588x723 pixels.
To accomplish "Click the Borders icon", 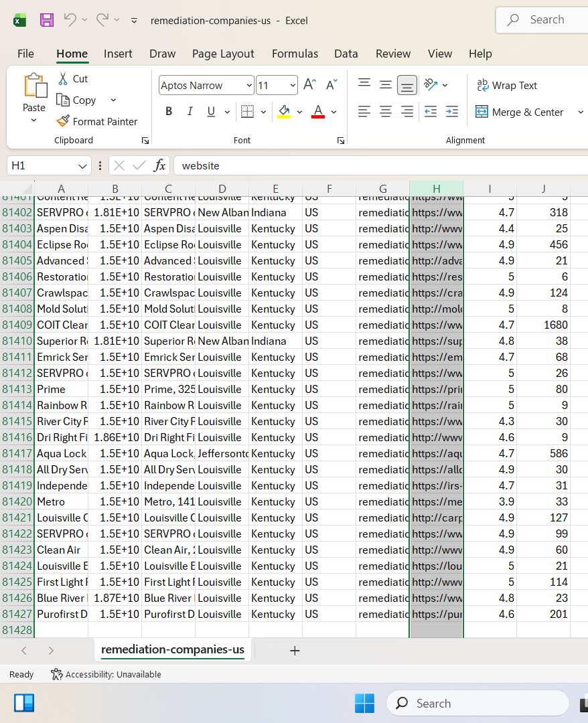I will pyautogui.click(x=248, y=111).
